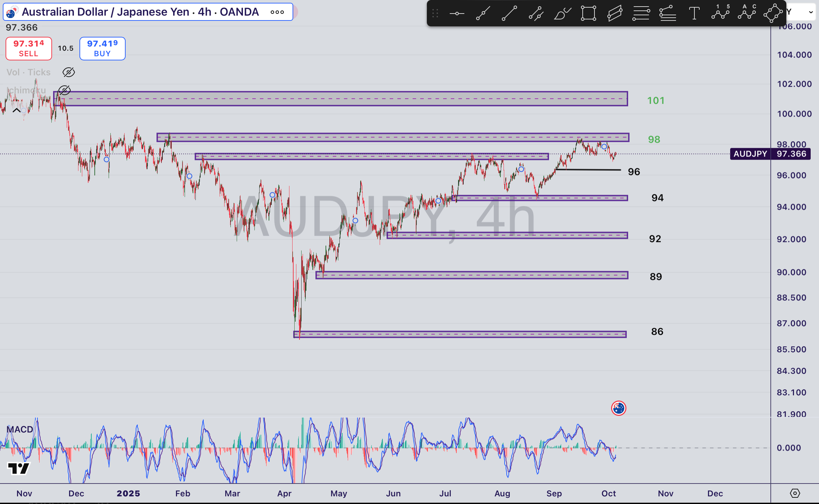Click the BUY 97.419 button

coord(102,49)
